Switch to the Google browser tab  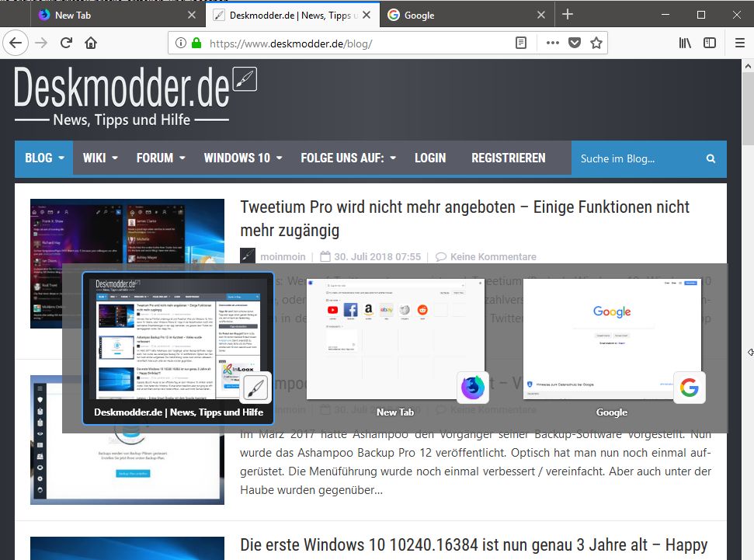[x=467, y=15]
